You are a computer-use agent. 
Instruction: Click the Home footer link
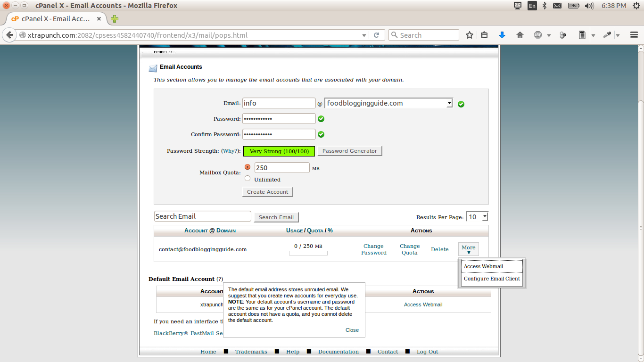(208, 352)
